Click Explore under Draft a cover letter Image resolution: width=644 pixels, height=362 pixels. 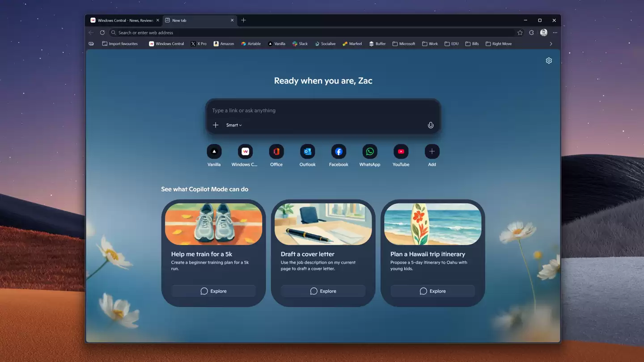tap(322, 291)
